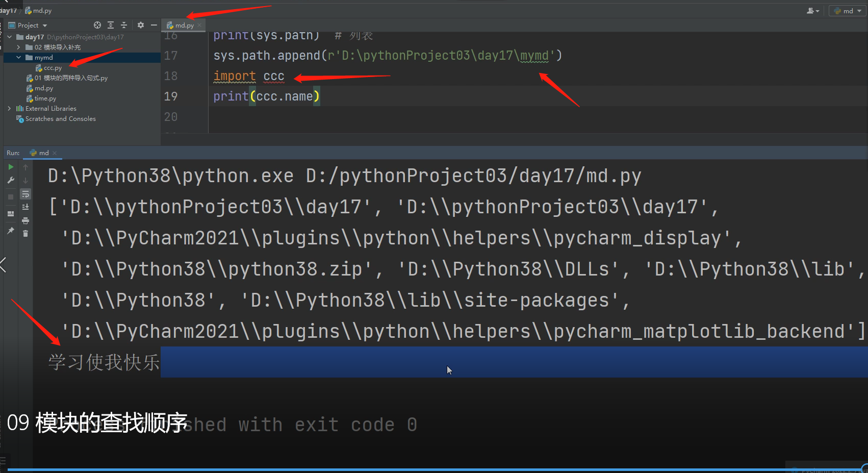Click Expand All icon in Project toolbar
This screenshot has height=473, width=868.
[111, 25]
